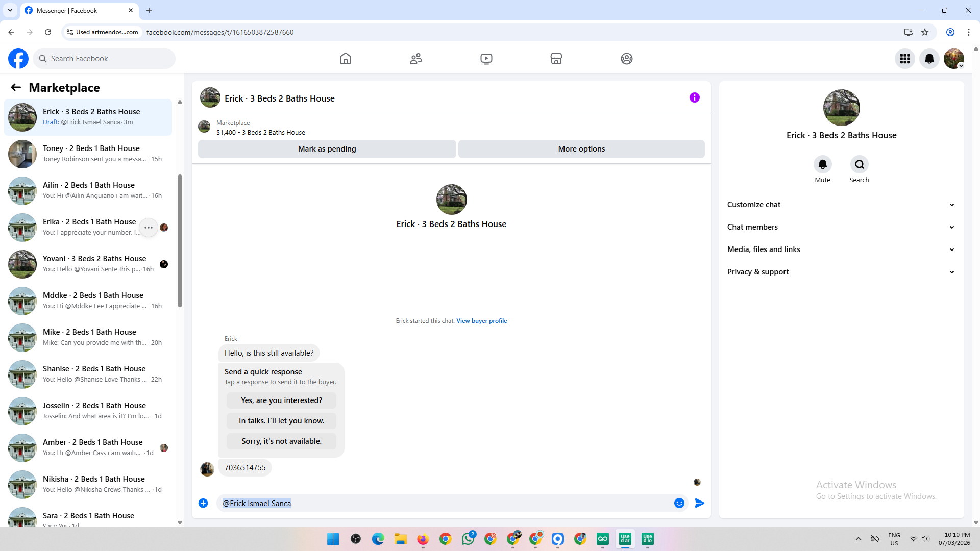Bookmark this tab with the star icon
The height and width of the screenshot is (551, 980).
[925, 32]
